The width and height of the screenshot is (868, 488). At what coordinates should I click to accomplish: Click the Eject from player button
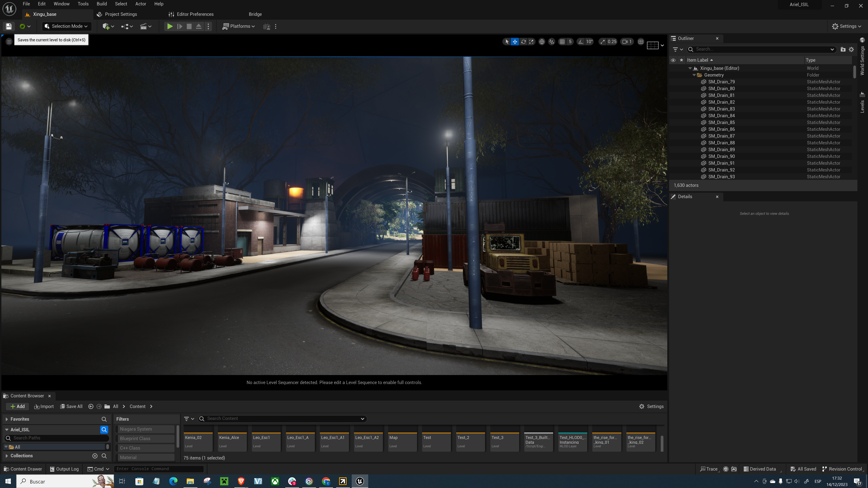click(198, 26)
